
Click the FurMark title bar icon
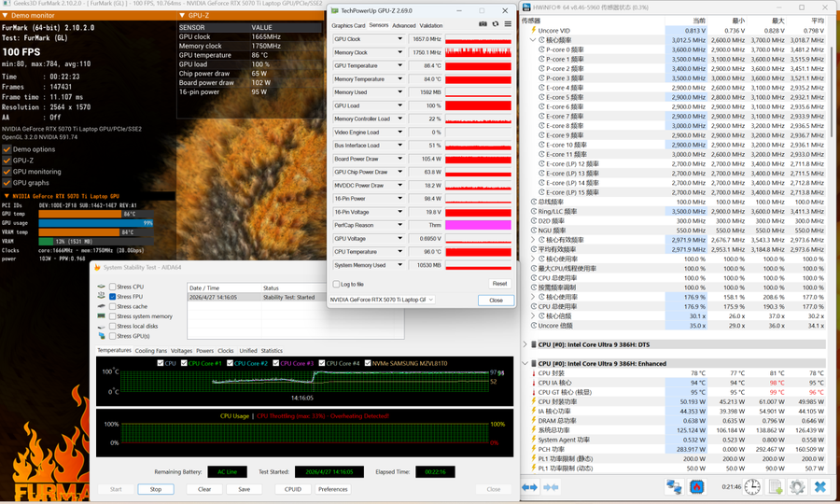pyautogui.click(x=6, y=3)
